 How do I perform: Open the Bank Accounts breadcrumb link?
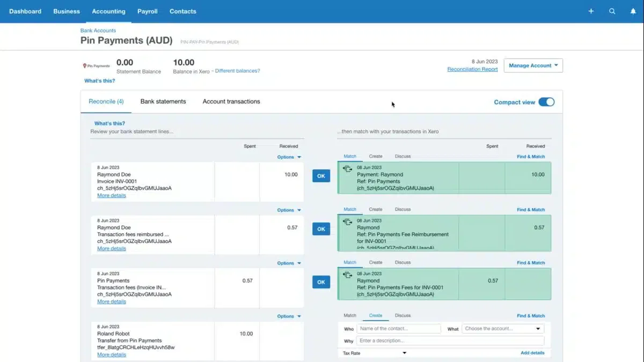click(x=98, y=31)
